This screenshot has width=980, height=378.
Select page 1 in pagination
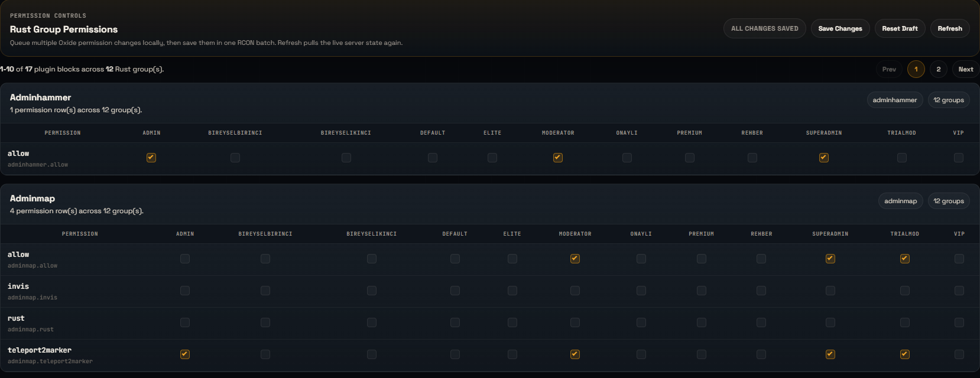[x=916, y=69]
